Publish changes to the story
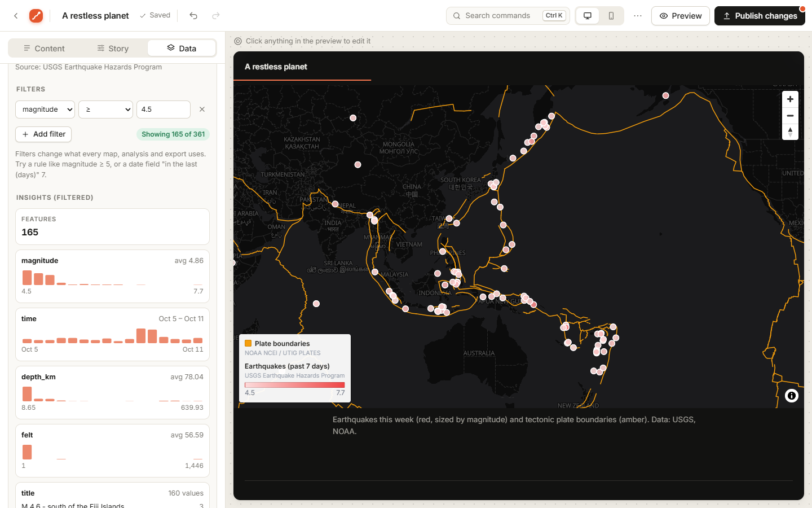The width and height of the screenshot is (812, 508). (760, 16)
